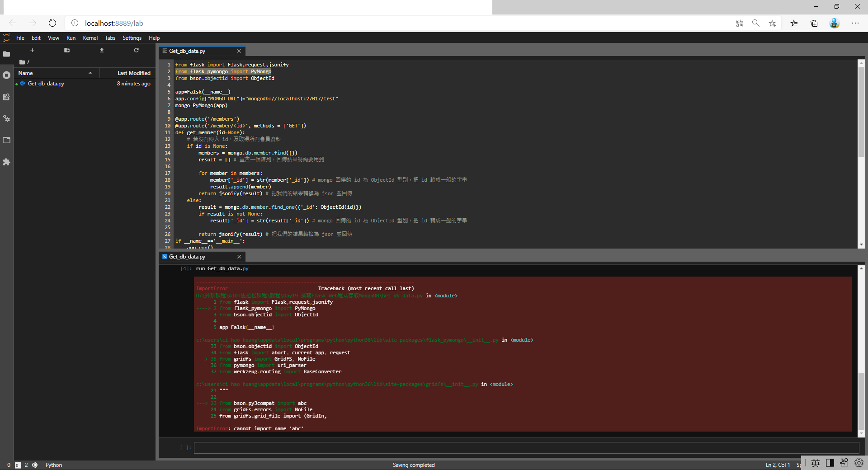Viewport: 868px width, 470px height.
Task: Click the zoom magnifier icon in address bar
Action: click(755, 23)
